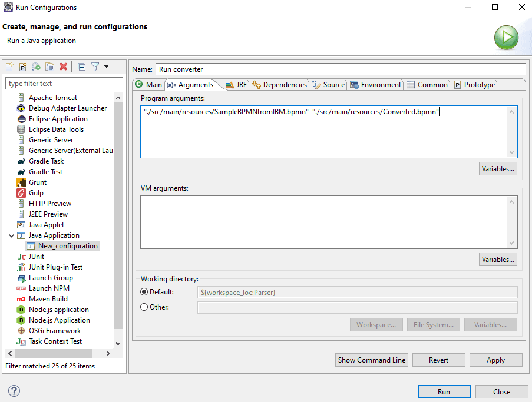This screenshot has width=532, height=402.
Task: Click the Gradle Test elephant icon
Action: pyautogui.click(x=21, y=172)
